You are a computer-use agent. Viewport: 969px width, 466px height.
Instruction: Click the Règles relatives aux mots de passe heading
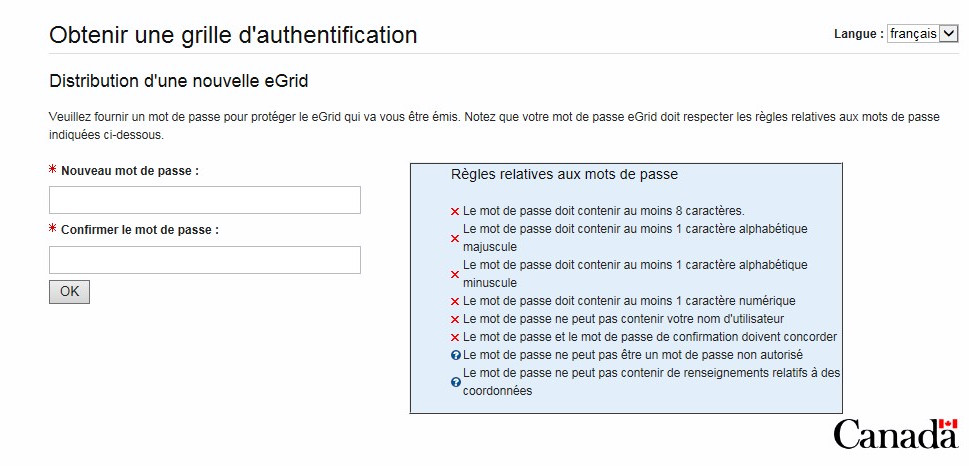coord(564,174)
